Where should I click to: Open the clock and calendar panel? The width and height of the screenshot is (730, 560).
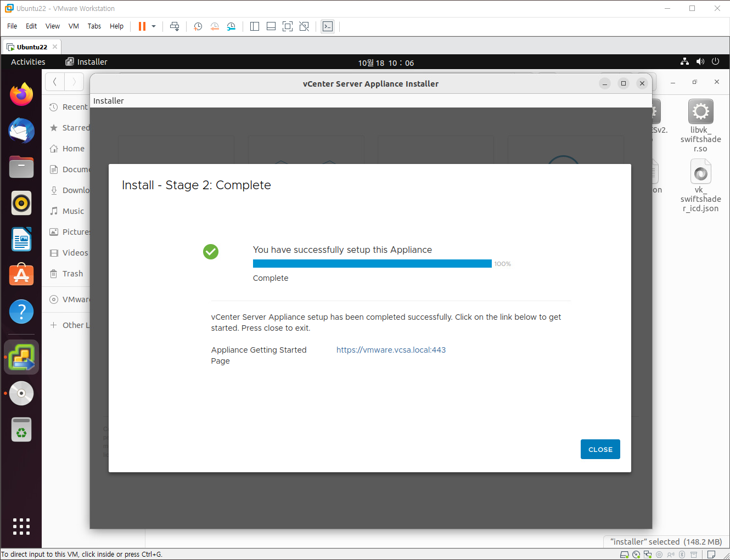pos(386,63)
